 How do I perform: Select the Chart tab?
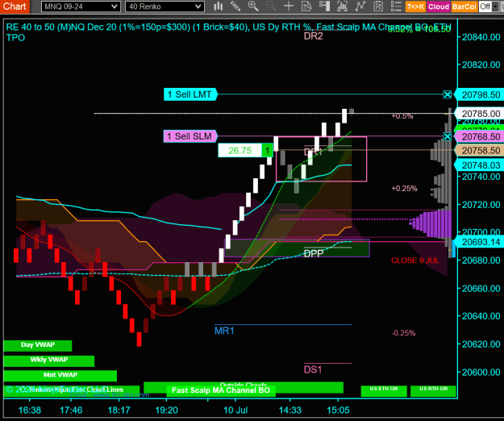coord(15,6)
